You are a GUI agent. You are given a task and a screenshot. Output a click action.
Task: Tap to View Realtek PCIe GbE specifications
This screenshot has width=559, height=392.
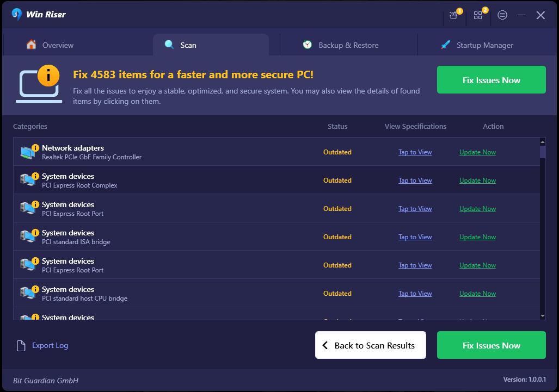pyautogui.click(x=415, y=152)
